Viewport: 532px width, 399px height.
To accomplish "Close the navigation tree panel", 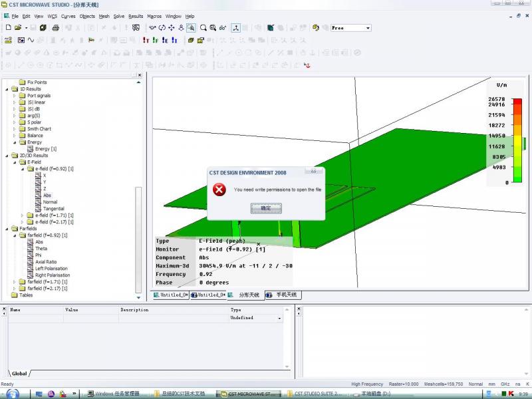I will [x=140, y=75].
